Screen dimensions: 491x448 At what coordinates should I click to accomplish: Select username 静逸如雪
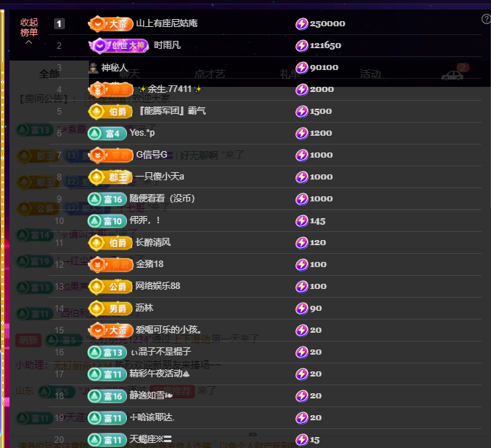151,395
